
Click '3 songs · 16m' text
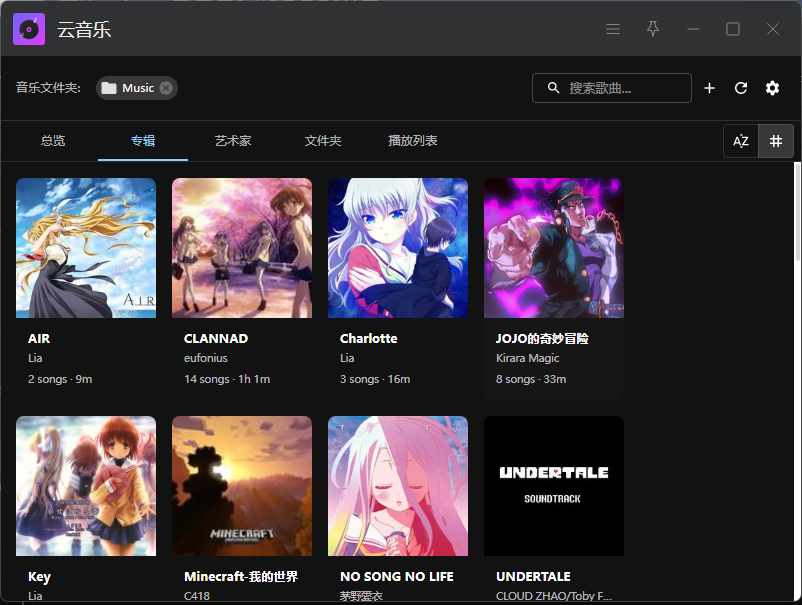(375, 379)
